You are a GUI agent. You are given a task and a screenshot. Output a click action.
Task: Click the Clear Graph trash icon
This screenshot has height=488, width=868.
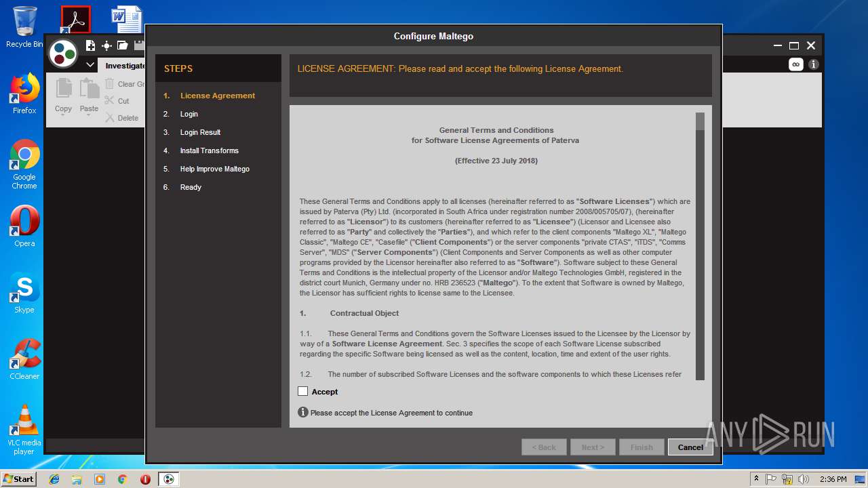click(x=109, y=84)
